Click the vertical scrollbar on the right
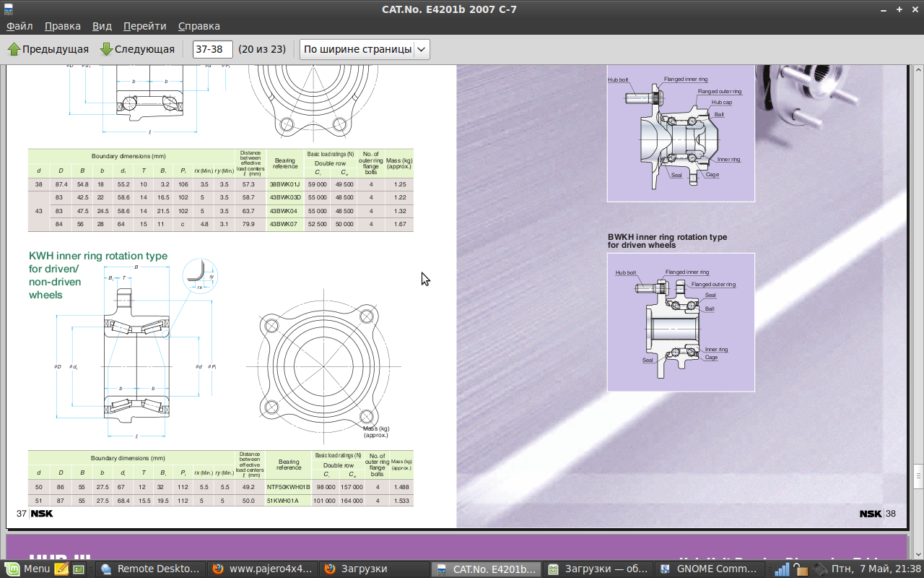 click(x=918, y=475)
